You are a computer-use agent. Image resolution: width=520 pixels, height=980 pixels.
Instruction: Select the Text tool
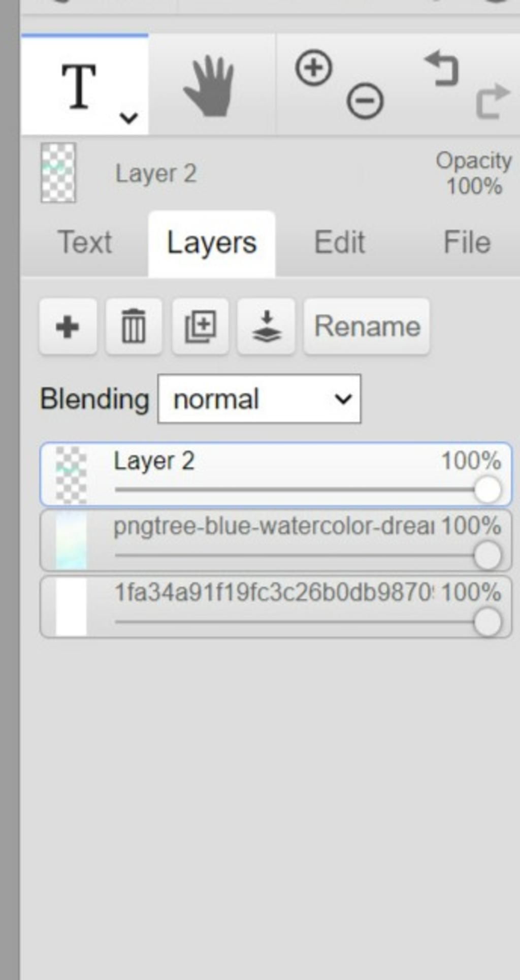pyautogui.click(x=79, y=87)
